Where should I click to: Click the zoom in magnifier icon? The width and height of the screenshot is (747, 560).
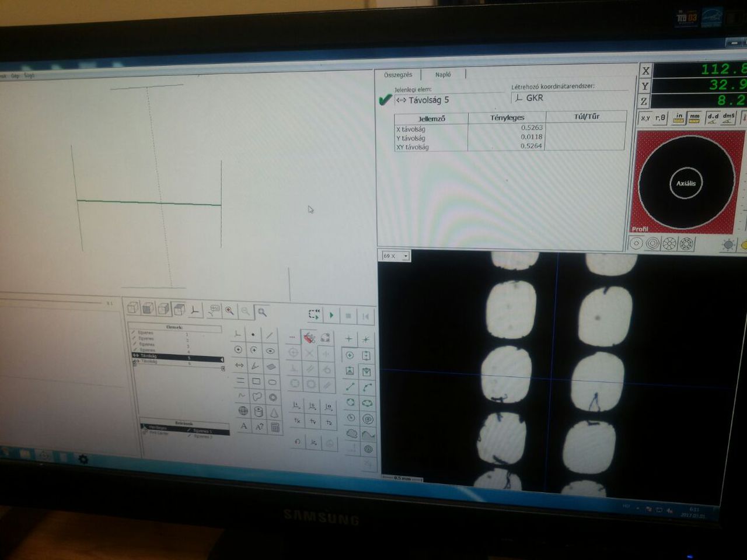229,311
